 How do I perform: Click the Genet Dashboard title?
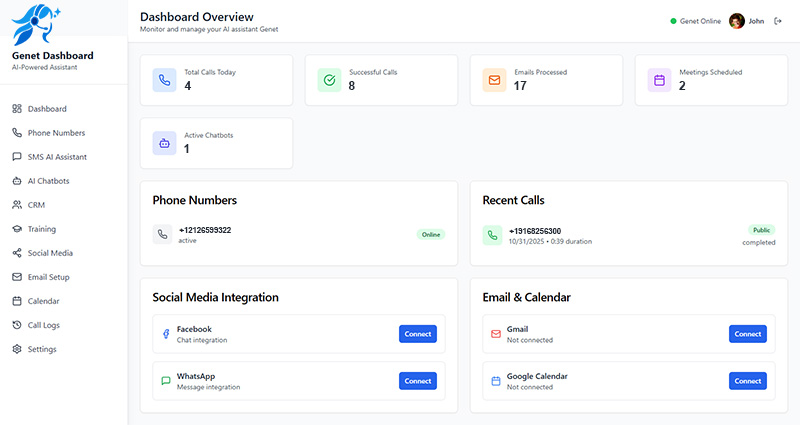point(53,56)
